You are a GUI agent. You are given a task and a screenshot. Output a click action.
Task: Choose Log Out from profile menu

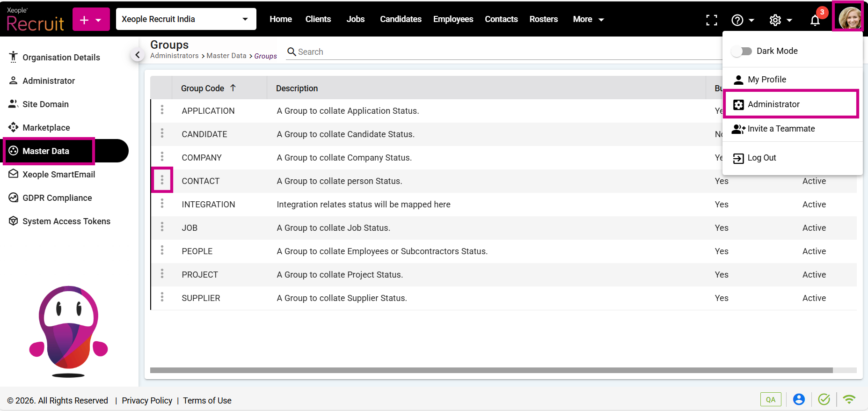761,158
